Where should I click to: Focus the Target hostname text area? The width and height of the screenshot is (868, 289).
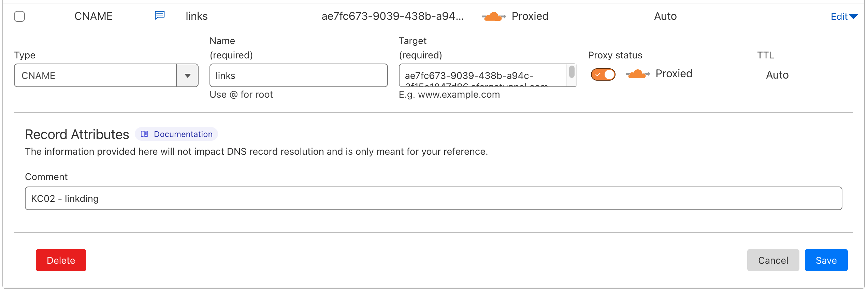482,75
